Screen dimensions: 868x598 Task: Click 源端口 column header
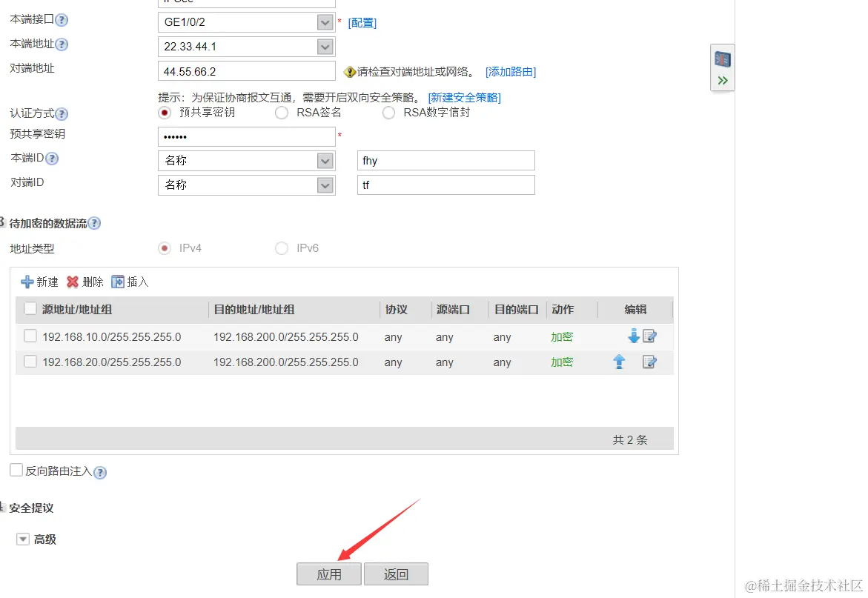pos(453,310)
